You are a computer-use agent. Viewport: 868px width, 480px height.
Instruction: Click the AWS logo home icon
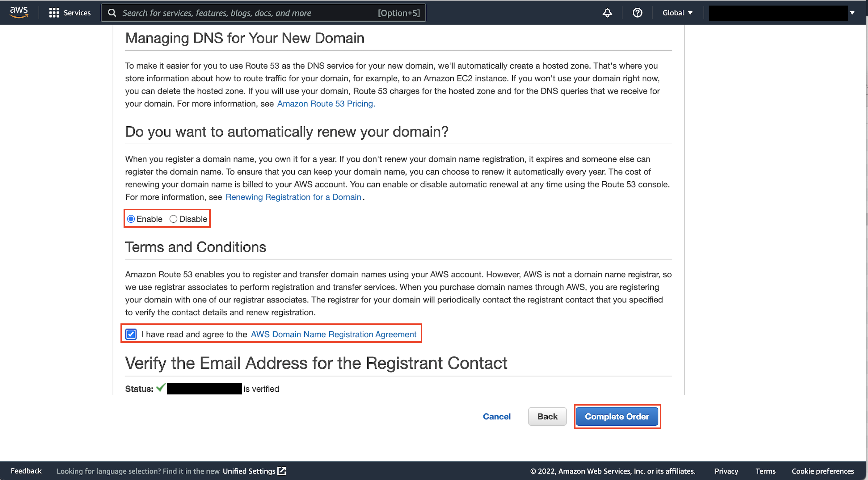pyautogui.click(x=19, y=12)
